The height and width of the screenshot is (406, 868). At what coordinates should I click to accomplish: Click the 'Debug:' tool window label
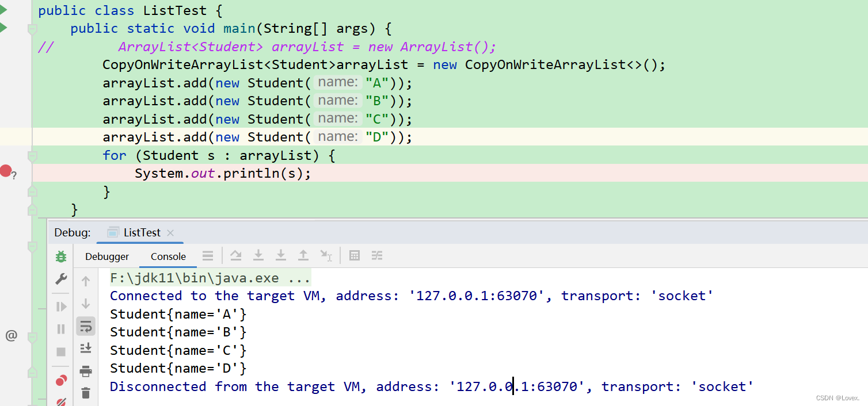click(72, 232)
